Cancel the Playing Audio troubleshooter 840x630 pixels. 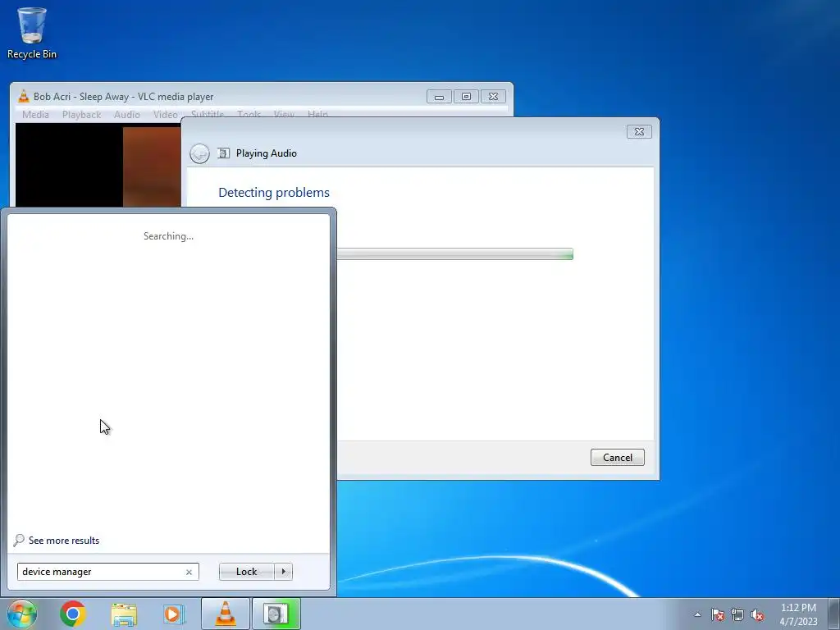[617, 458]
